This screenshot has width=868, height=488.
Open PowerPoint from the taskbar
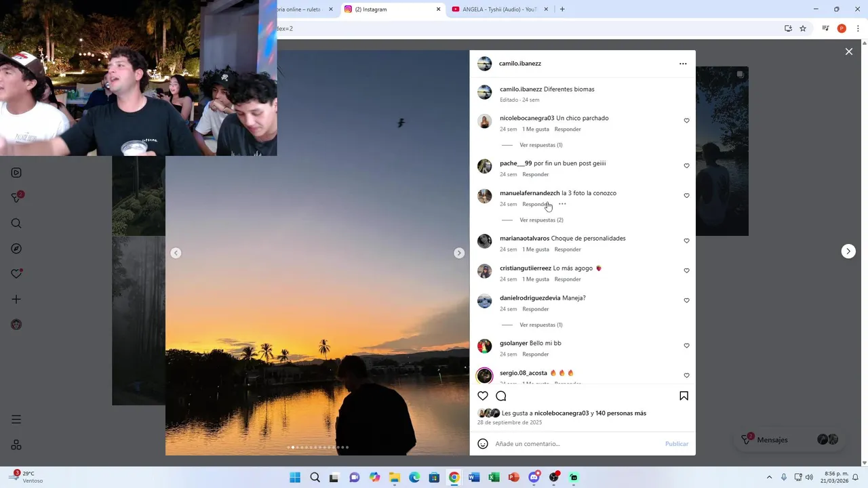(514, 478)
